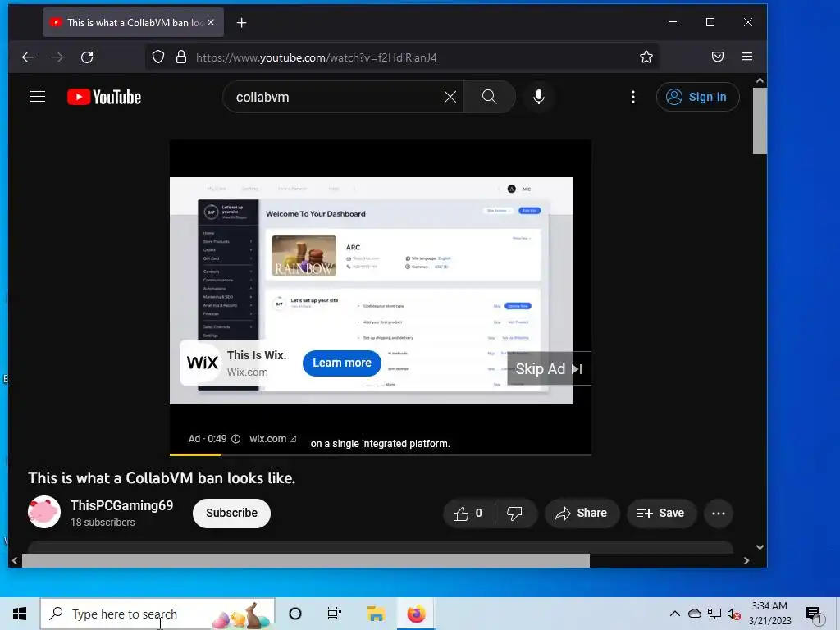
Task: Click the page scroll-up arrow
Action: coord(760,80)
